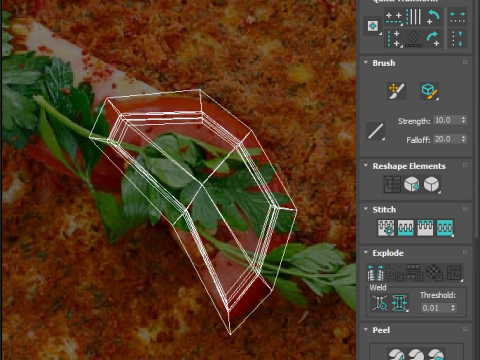Click the Peel rollout title text

(381, 330)
